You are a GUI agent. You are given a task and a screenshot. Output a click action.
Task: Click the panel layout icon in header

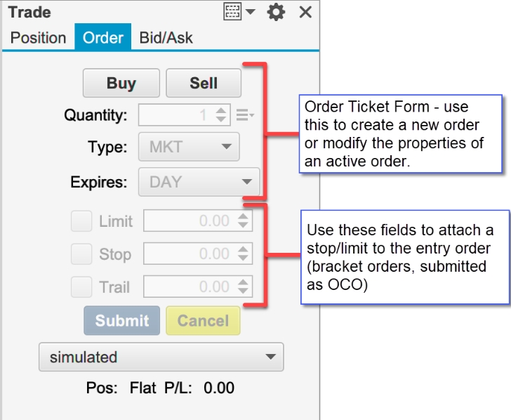232,12
